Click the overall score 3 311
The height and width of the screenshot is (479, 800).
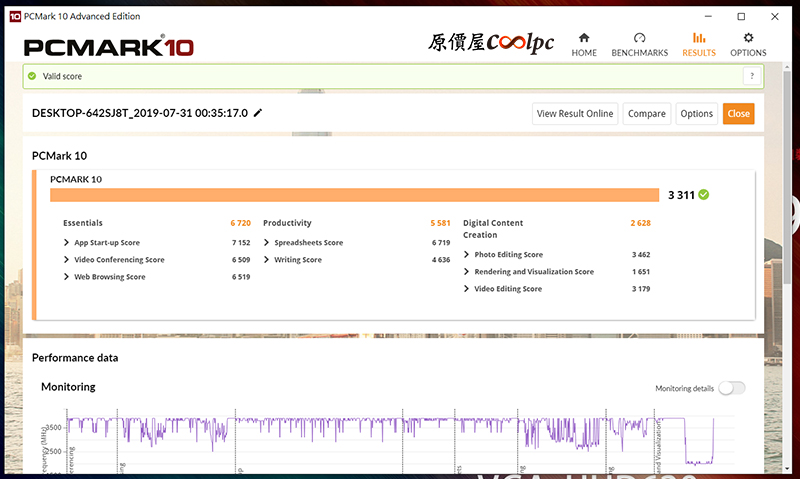[x=682, y=195]
